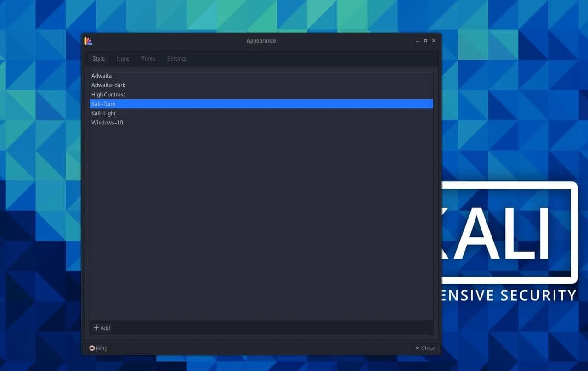This screenshot has height=371, width=588.
Task: Choose the High Contrast theme
Action: coord(261,95)
